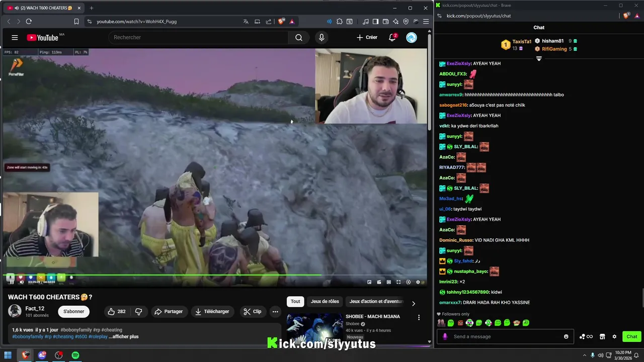The height and width of the screenshot is (362, 644).
Task: Start YouTube voice search with microphone
Action: [321, 38]
